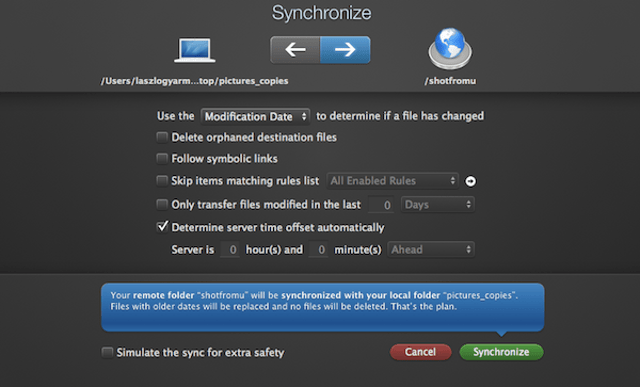
Task: Click the local computer laptop icon
Action: point(195,50)
